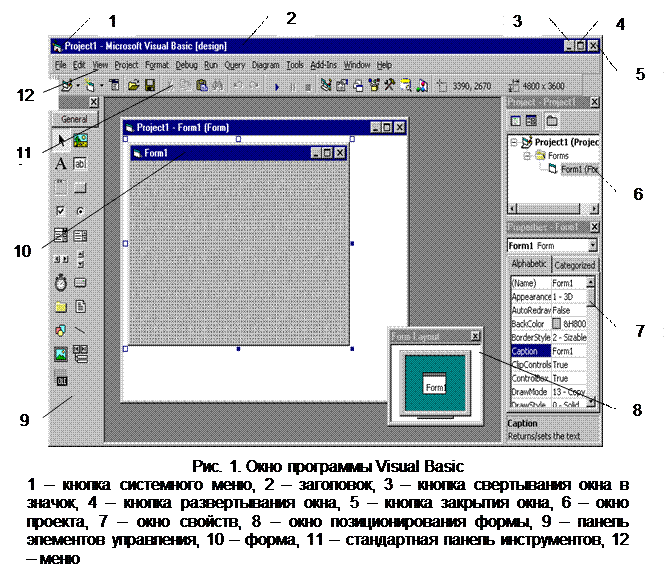This screenshot has width=665, height=578.
Task: Open the Add Project dropdown arrow
Action: coord(78,86)
